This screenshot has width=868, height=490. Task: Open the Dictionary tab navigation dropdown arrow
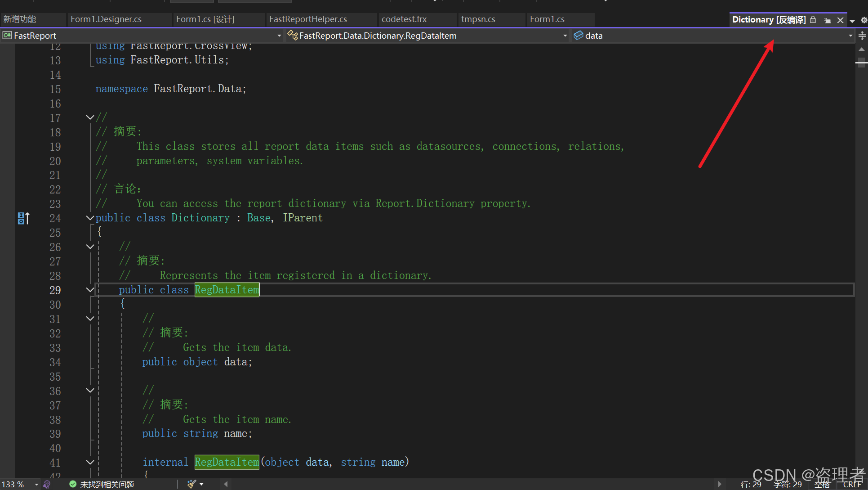(852, 20)
